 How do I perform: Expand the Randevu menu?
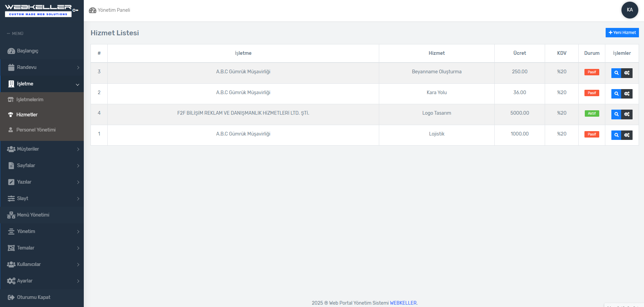(42, 67)
